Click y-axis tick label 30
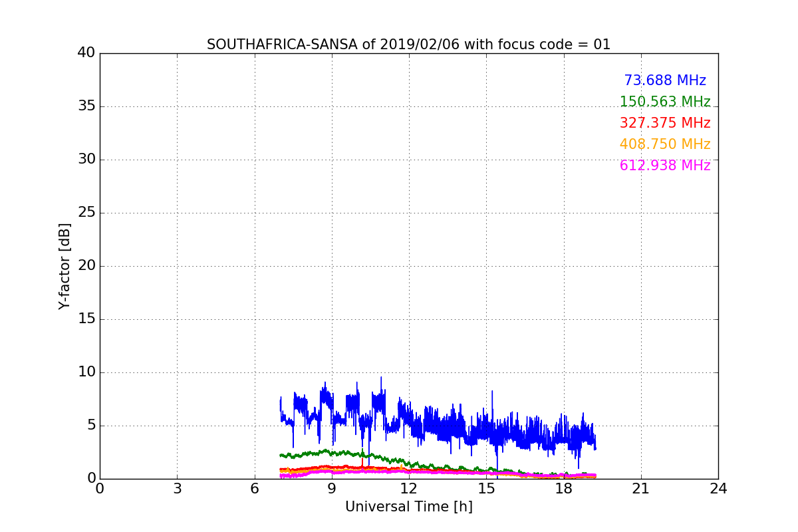 (x=86, y=160)
